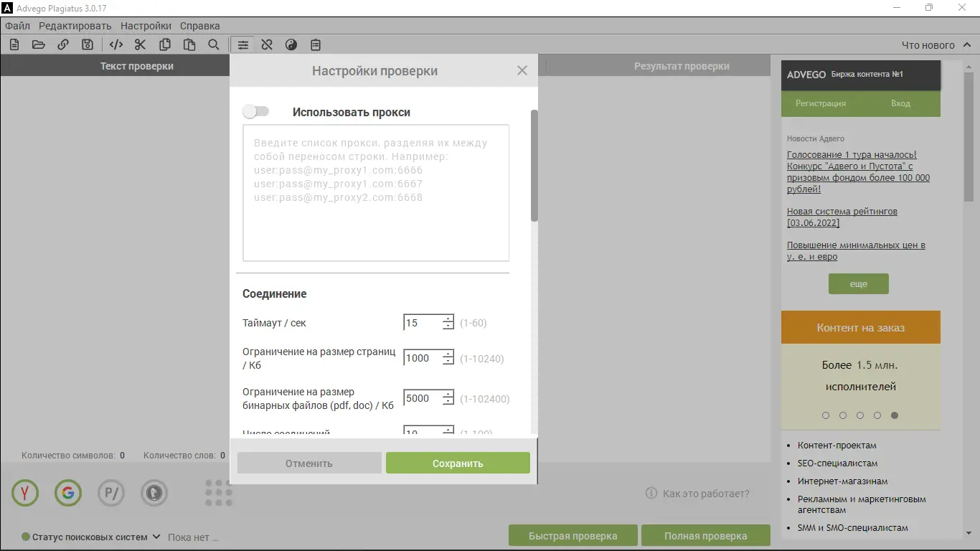
Task: Click the Контент на заказ banner
Action: tap(861, 327)
